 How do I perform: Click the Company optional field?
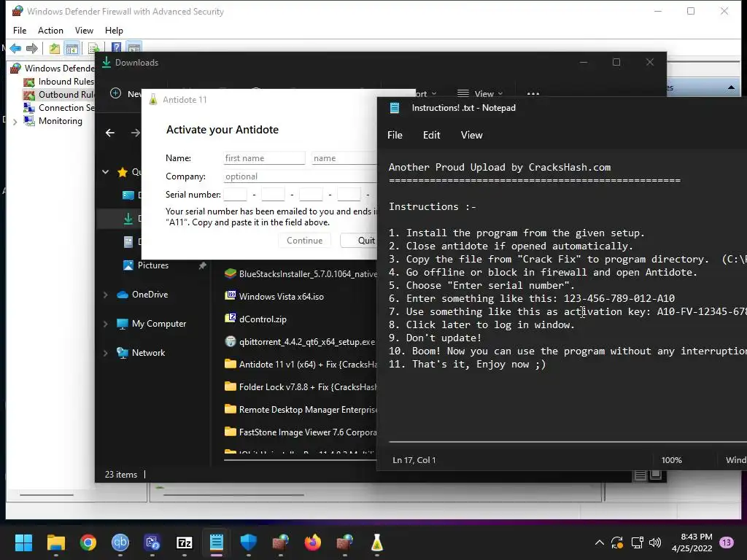click(x=300, y=176)
